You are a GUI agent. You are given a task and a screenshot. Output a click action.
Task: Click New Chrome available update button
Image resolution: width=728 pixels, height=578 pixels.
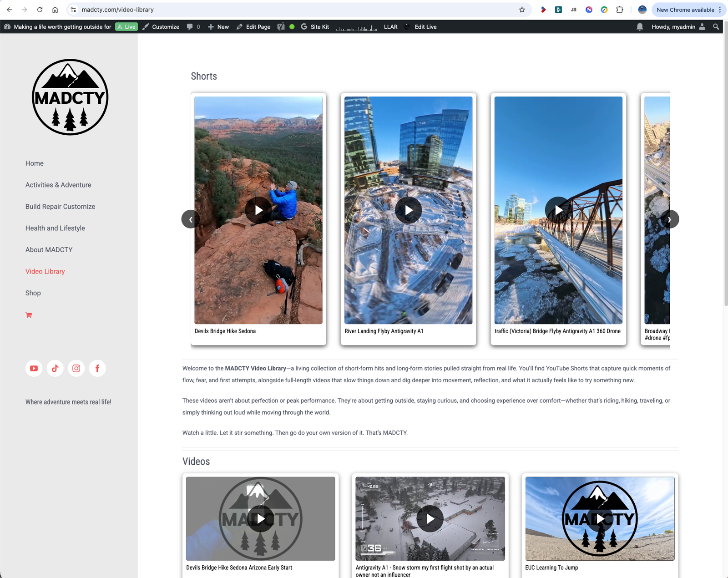click(685, 10)
